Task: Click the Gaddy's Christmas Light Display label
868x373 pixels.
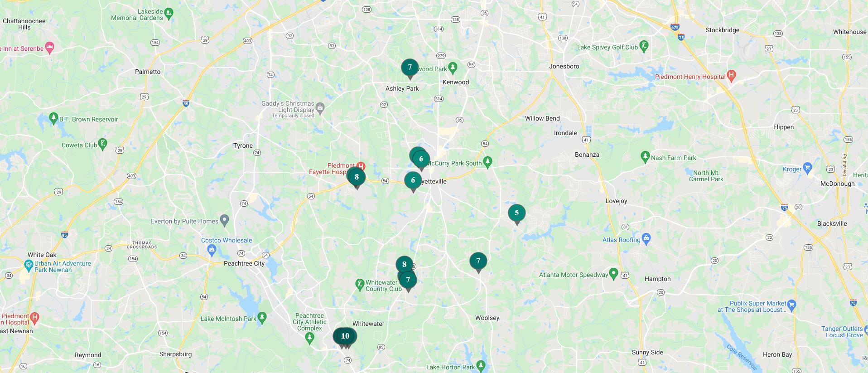Action: tap(288, 107)
